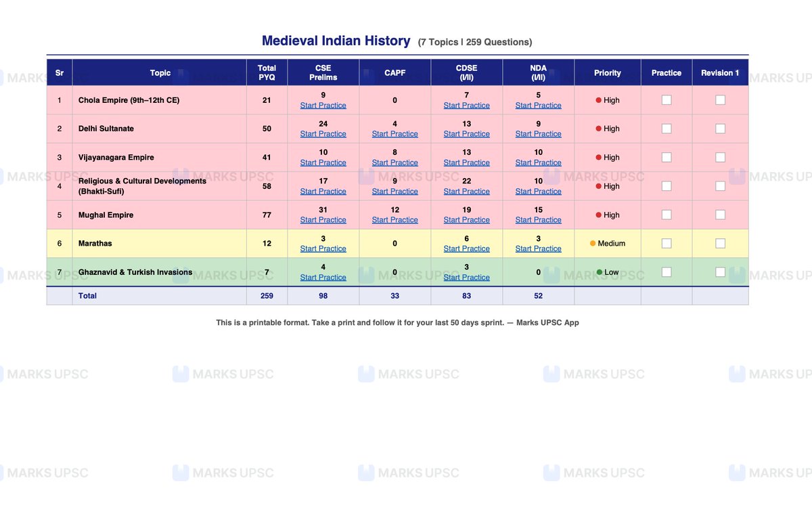Launch CDSE practice for Bhakti-Sufi topic
This screenshot has width=812, height=528.
[x=467, y=192]
